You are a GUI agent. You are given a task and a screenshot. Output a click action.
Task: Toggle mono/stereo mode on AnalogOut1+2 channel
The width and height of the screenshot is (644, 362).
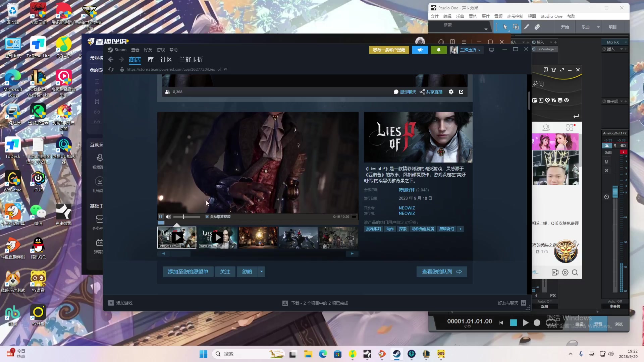pos(623,146)
